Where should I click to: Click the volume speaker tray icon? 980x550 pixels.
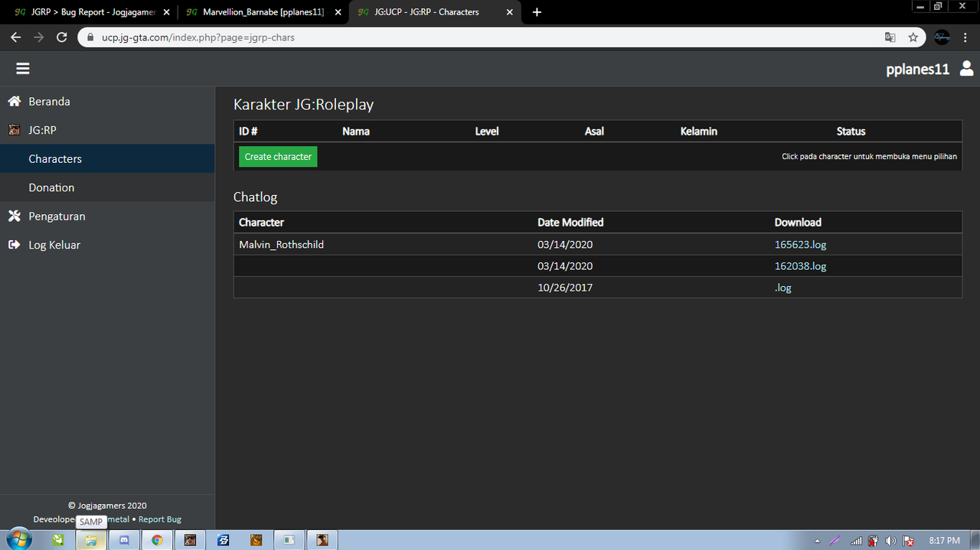(890, 540)
